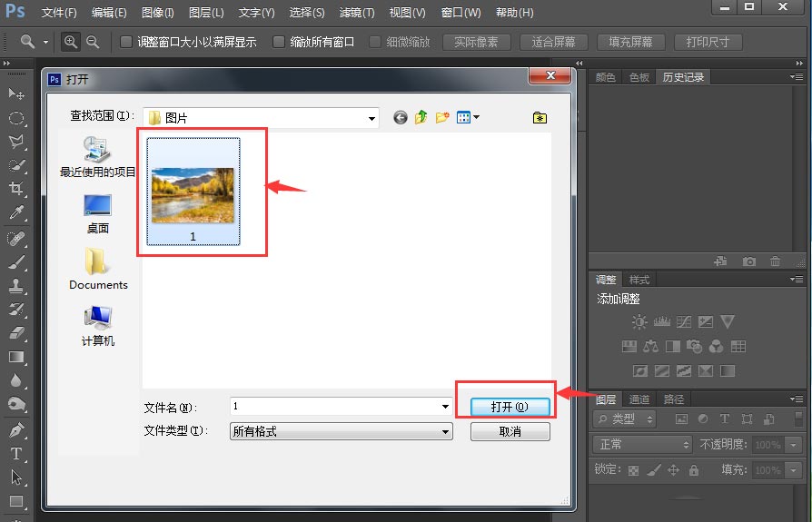Click the 填充屏幕 button
The image size is (812, 522).
pos(630,42)
